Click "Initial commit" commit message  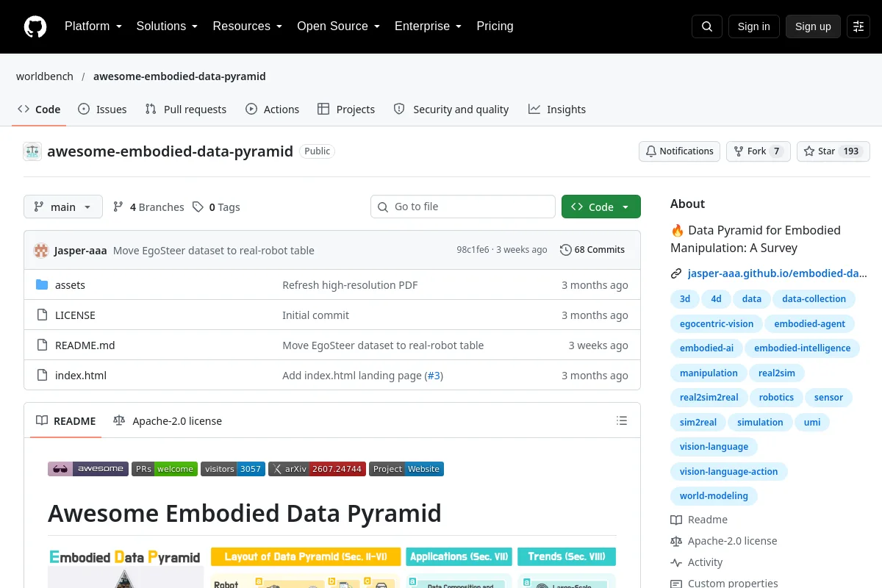pyautogui.click(x=316, y=315)
